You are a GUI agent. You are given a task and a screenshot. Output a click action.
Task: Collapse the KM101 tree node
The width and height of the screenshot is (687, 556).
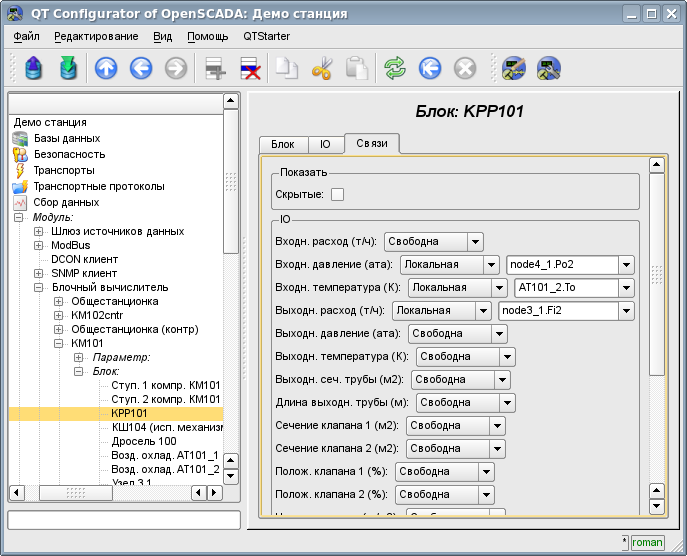tap(58, 343)
